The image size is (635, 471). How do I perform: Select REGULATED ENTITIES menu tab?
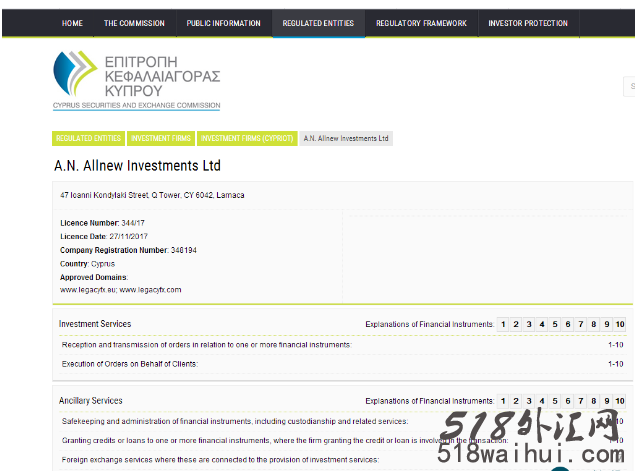(x=318, y=23)
